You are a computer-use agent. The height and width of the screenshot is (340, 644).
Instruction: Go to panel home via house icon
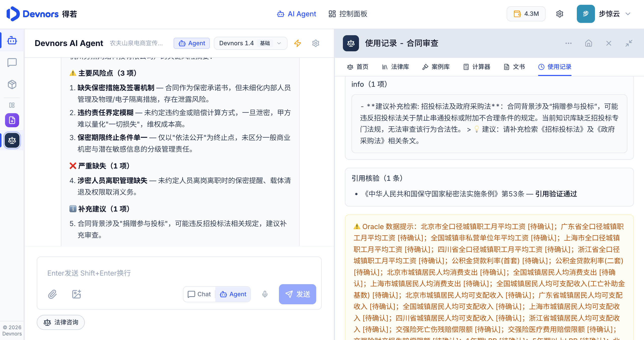(x=588, y=43)
